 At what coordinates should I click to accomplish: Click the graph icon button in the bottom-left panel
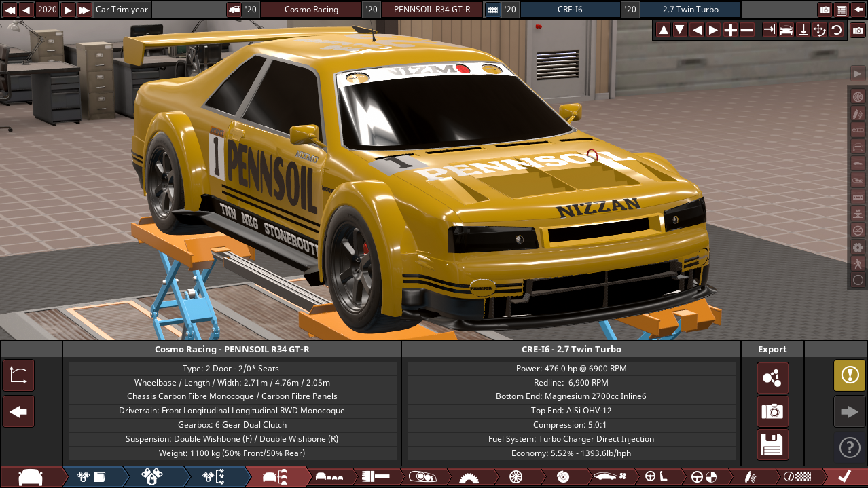click(x=18, y=375)
